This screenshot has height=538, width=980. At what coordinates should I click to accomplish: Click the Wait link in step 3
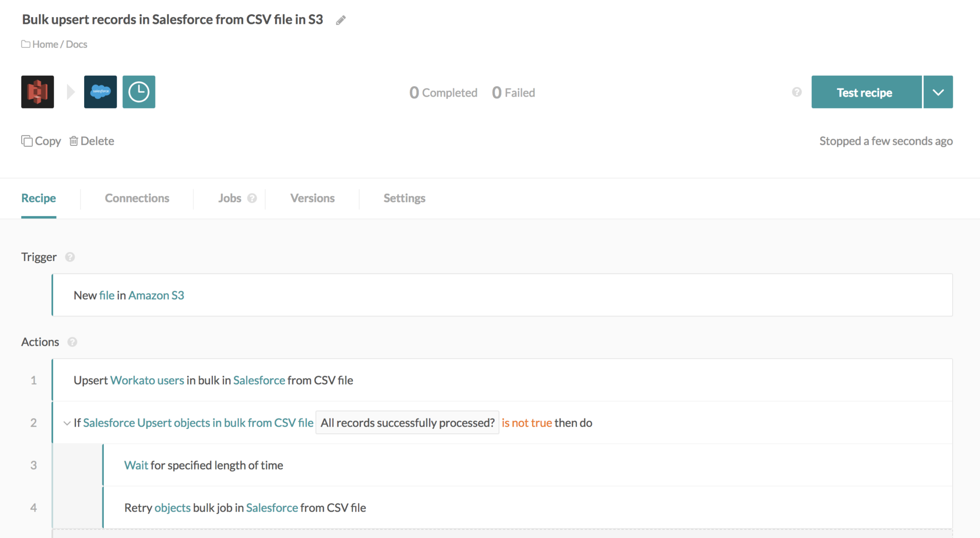coord(136,465)
